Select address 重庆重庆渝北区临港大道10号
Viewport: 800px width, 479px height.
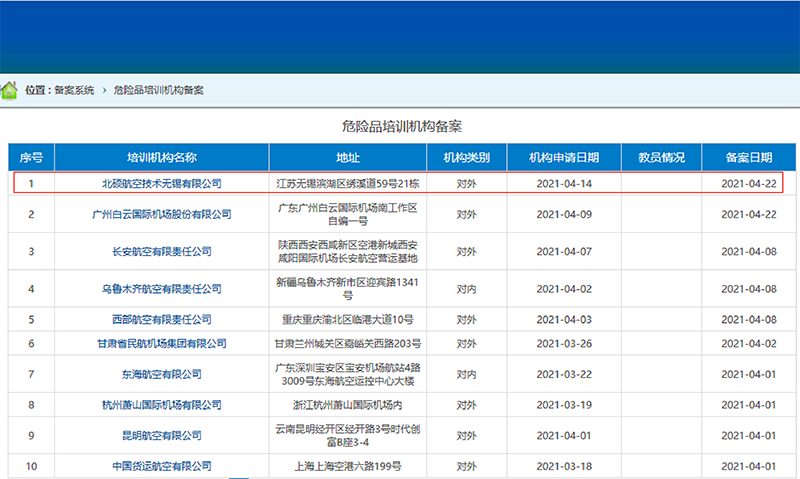pos(348,319)
